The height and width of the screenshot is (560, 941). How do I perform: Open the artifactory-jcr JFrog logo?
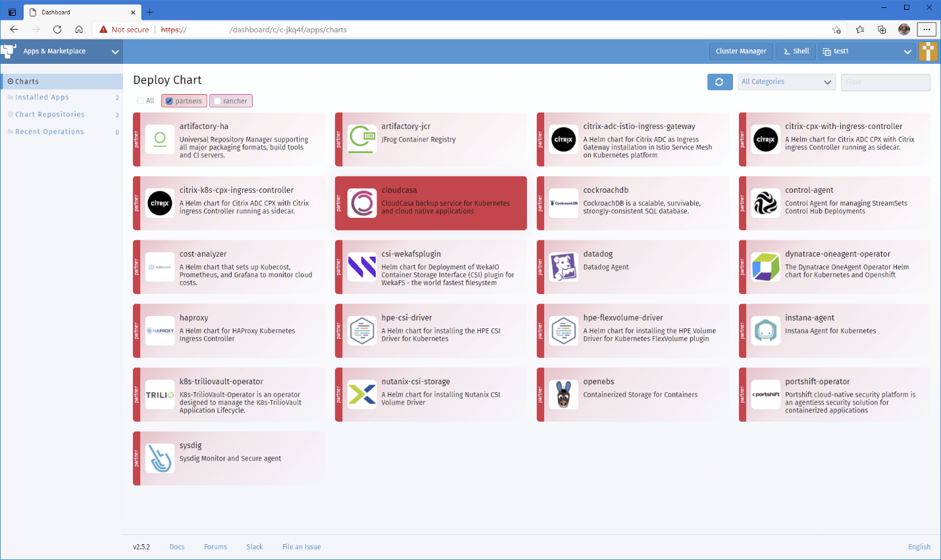point(362,139)
